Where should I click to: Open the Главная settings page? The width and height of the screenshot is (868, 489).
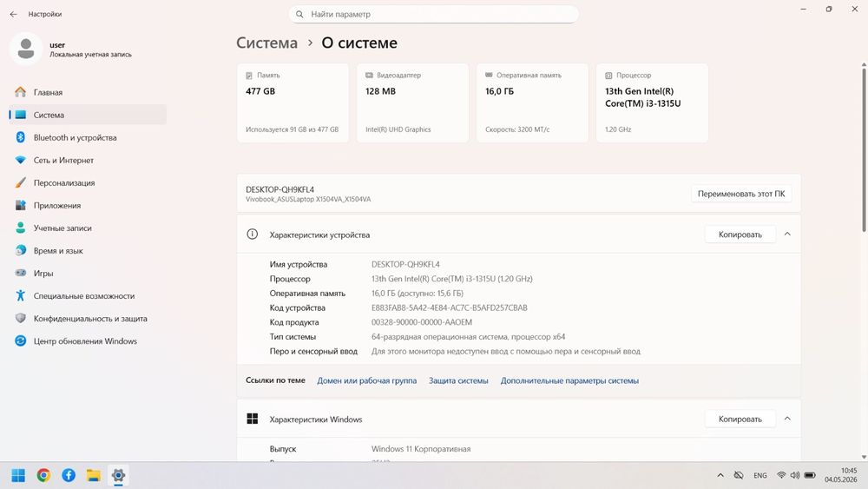pos(88,92)
